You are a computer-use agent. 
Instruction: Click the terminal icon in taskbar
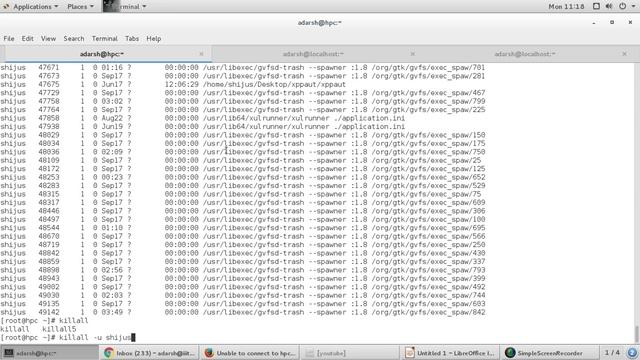click(9, 353)
